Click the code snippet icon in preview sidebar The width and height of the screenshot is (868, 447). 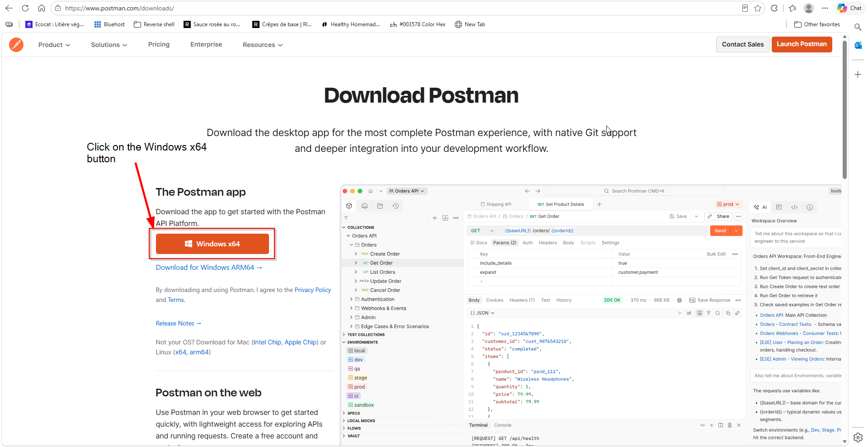794,207
